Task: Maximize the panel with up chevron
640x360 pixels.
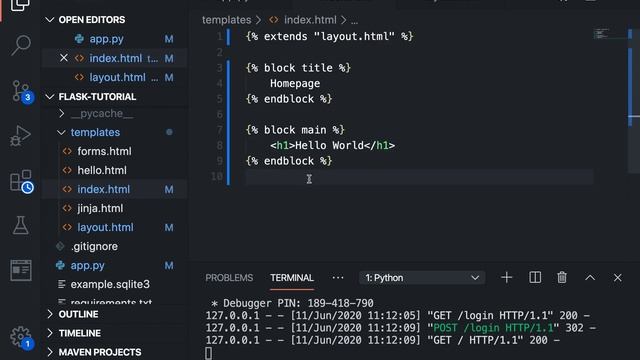Action: coord(590,278)
